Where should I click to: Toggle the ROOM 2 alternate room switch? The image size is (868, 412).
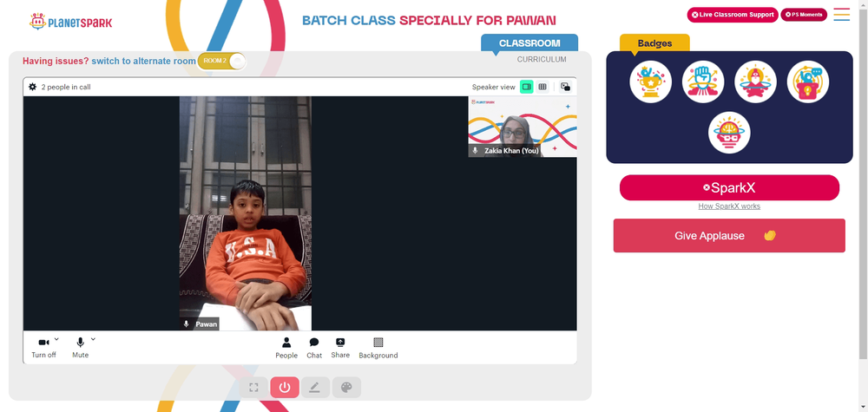click(220, 61)
